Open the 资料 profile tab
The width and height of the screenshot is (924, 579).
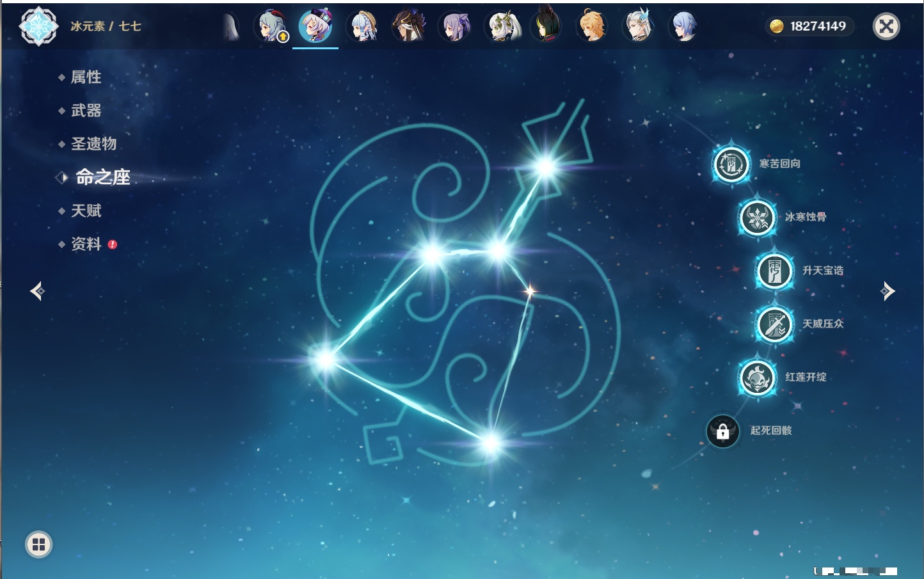[86, 244]
